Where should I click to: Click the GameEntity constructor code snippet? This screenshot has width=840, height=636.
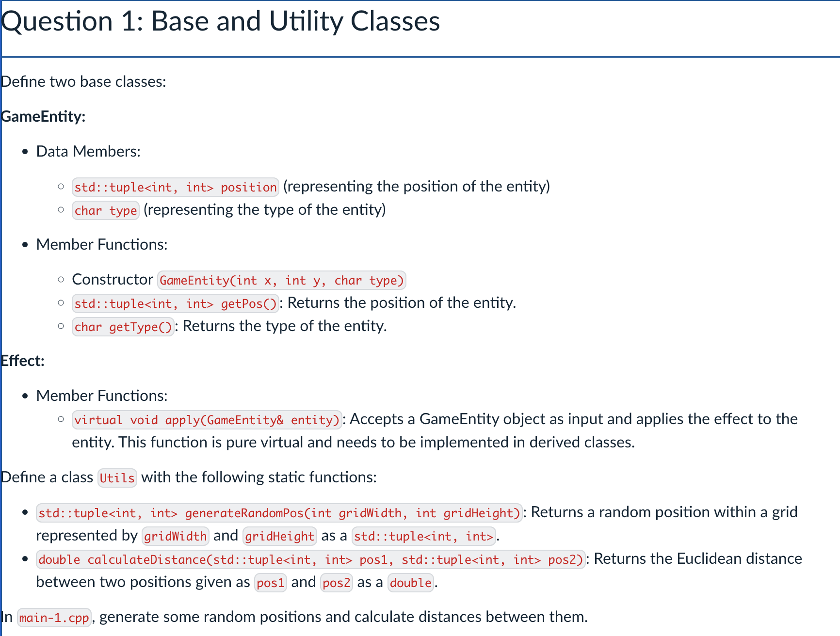(x=281, y=280)
